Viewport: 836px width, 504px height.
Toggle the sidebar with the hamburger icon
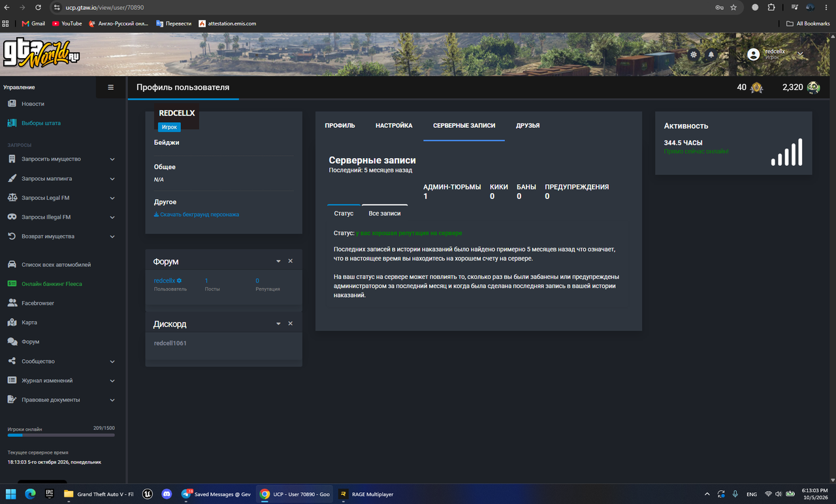pos(111,87)
